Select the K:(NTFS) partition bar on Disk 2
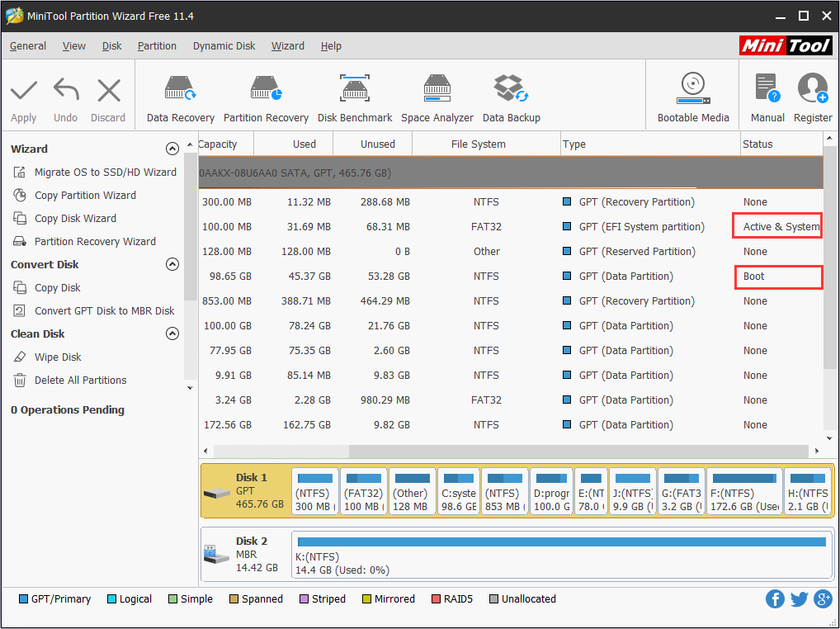Screen dimensions: 840x629 coord(561,556)
